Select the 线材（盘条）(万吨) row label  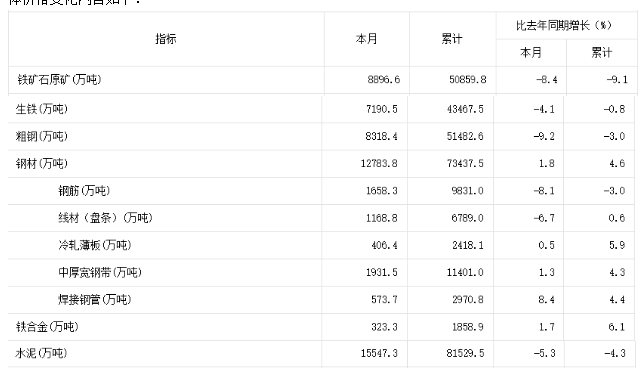tap(105, 217)
